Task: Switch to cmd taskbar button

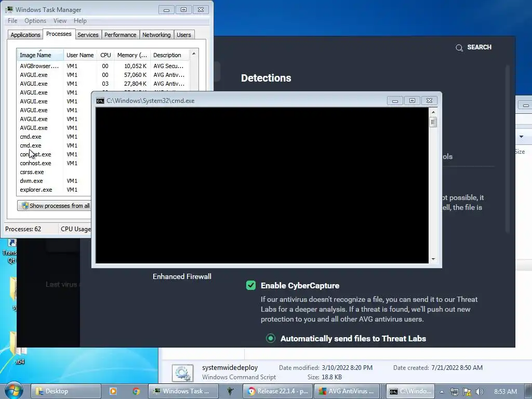Action: 411,391
